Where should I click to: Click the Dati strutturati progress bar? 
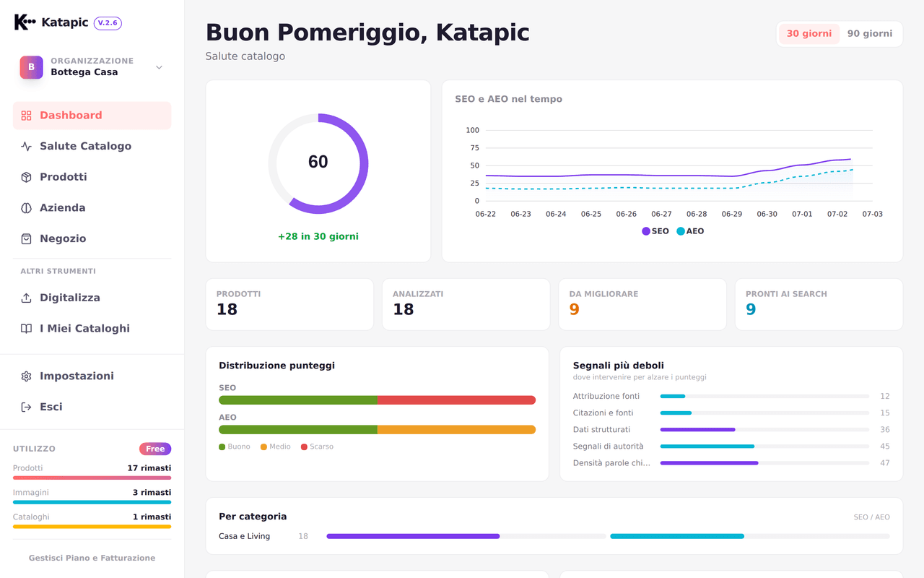pyautogui.click(x=764, y=430)
